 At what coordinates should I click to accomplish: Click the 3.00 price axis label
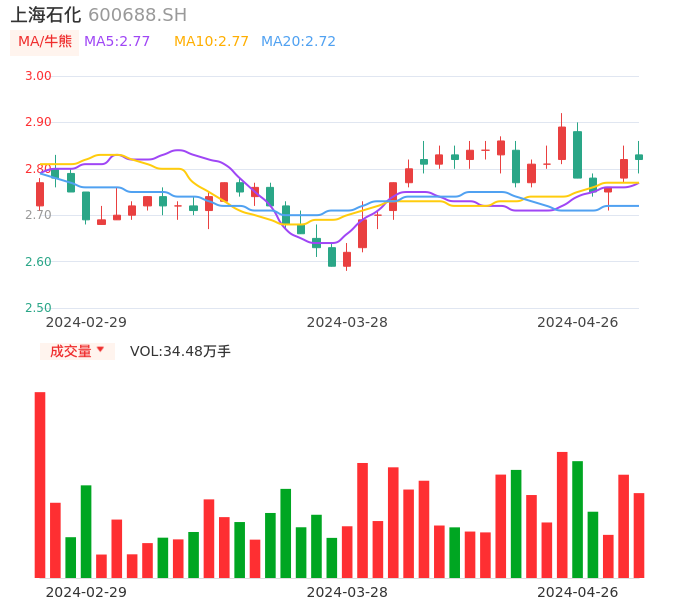pos(38,76)
